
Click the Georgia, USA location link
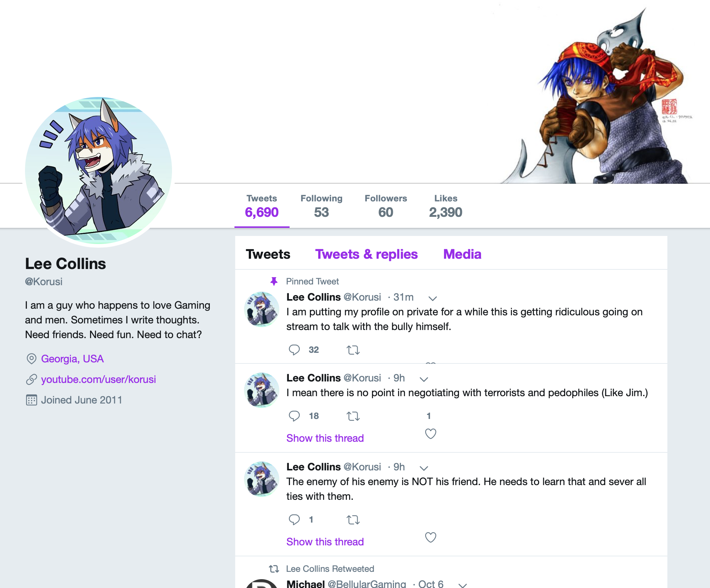(x=72, y=359)
